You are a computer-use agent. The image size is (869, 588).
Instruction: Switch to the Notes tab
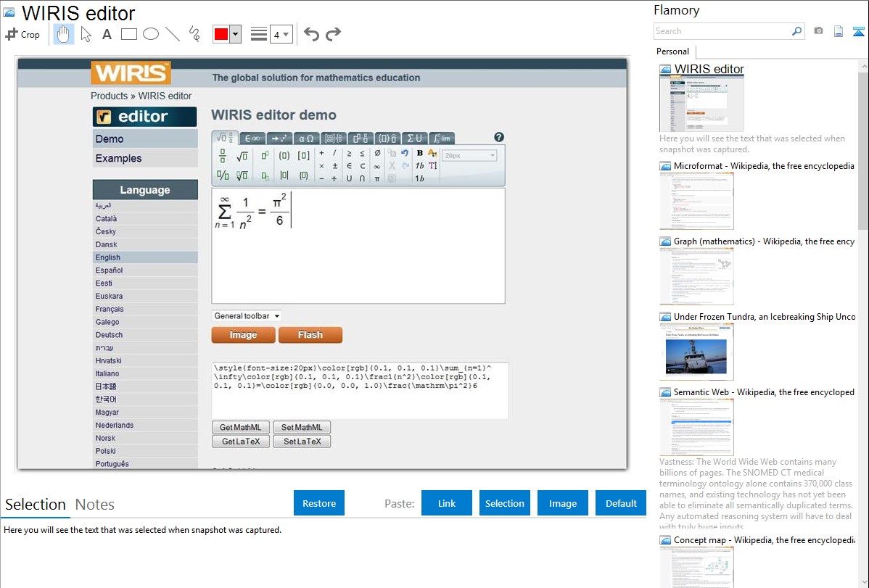(x=94, y=505)
